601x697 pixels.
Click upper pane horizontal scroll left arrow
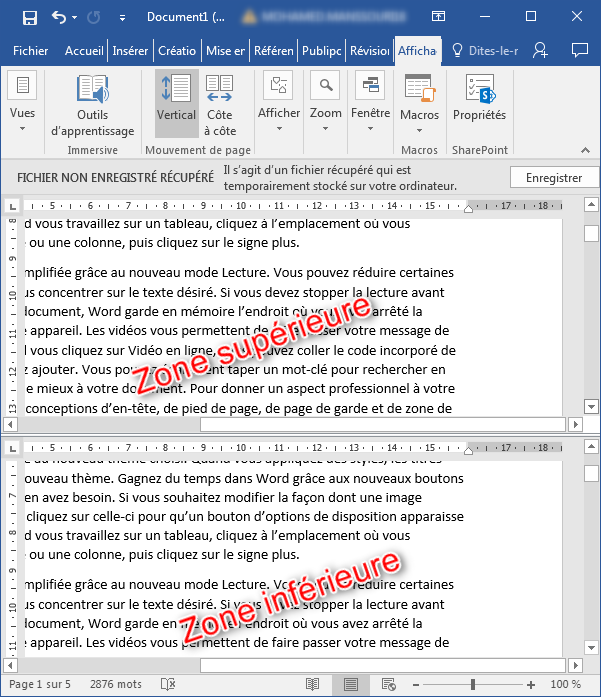point(10,425)
